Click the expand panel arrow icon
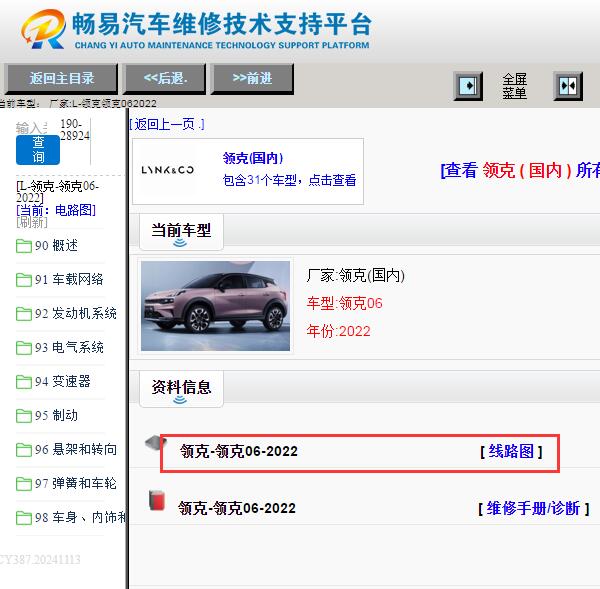 (x=468, y=86)
